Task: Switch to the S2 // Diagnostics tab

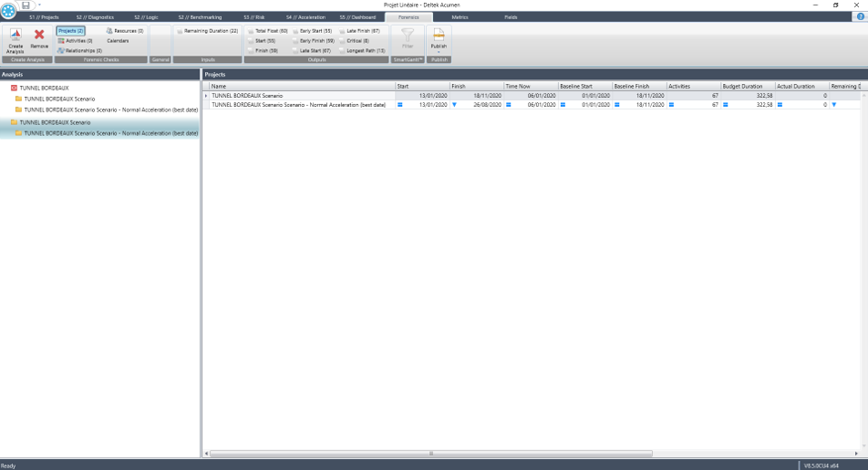Action: (x=95, y=17)
